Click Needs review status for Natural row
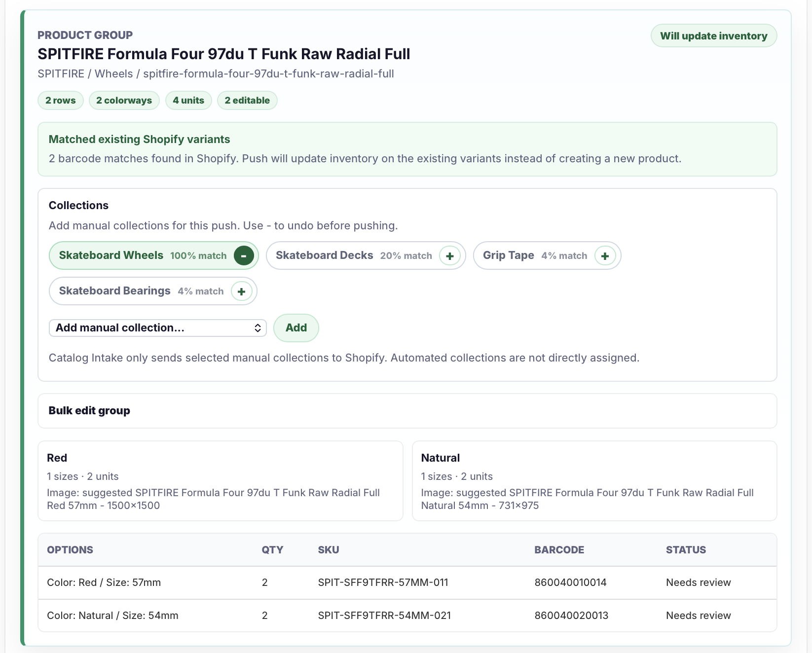The height and width of the screenshot is (653, 812). pos(699,616)
